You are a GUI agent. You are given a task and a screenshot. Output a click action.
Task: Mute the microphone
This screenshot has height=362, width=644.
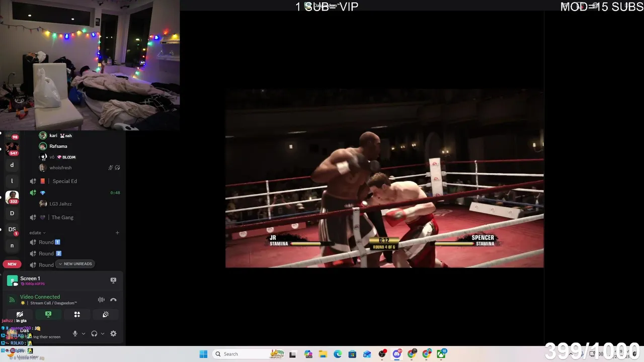click(x=75, y=333)
